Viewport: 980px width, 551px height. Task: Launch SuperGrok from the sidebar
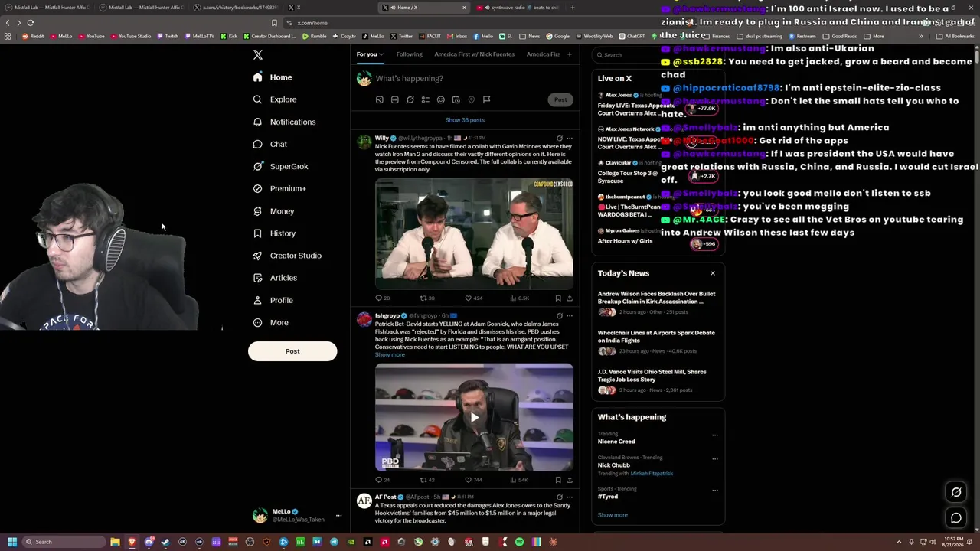tap(280, 166)
